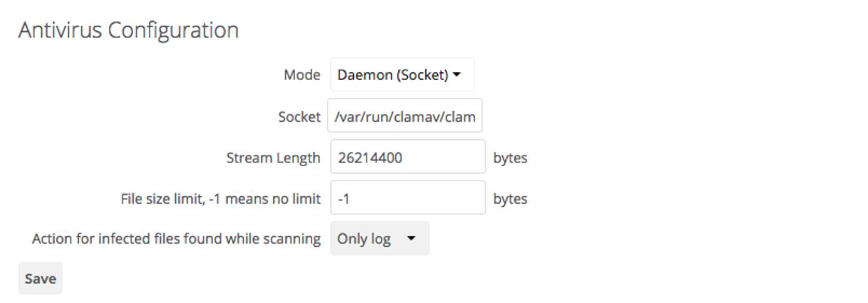Click the Action for infected files label
Screen dimensions: 868x303
coord(176,238)
